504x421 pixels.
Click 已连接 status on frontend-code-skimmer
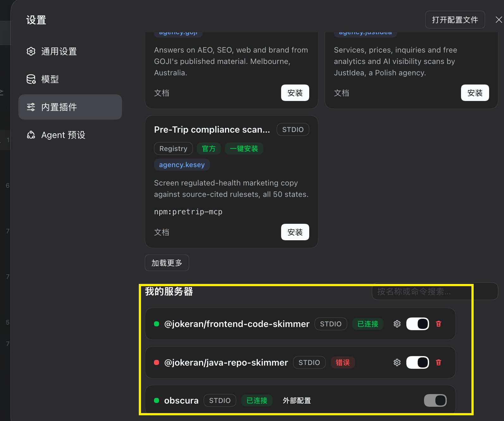coord(368,324)
